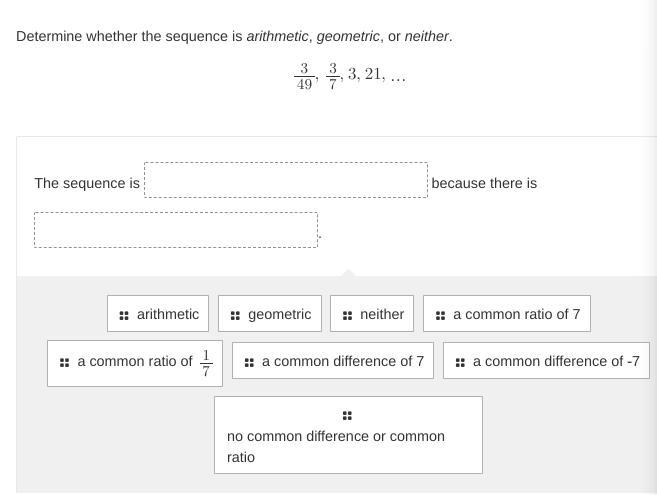Select a common difference of 7 tile
The width and height of the screenshot is (657, 495).
pos(333,361)
